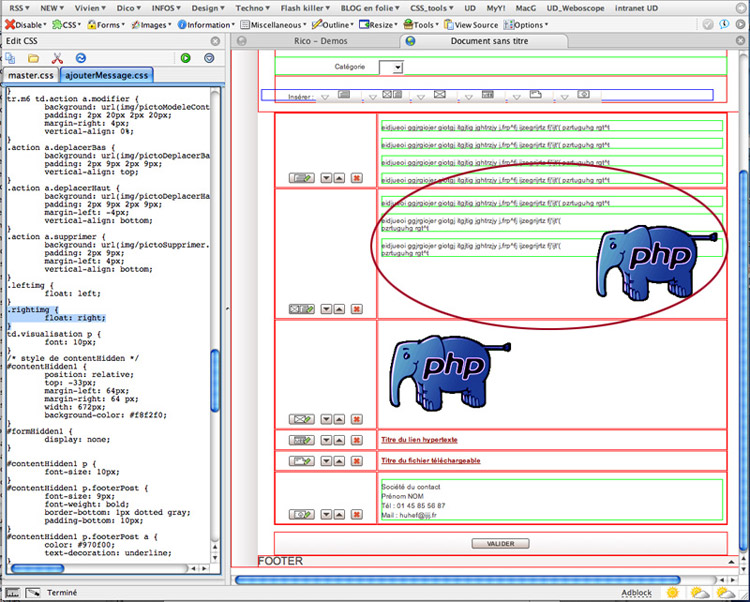Image resolution: width=750 pixels, height=602 pixels.
Task: Open the Information toolbar dropdown
Action: pyautogui.click(x=209, y=24)
